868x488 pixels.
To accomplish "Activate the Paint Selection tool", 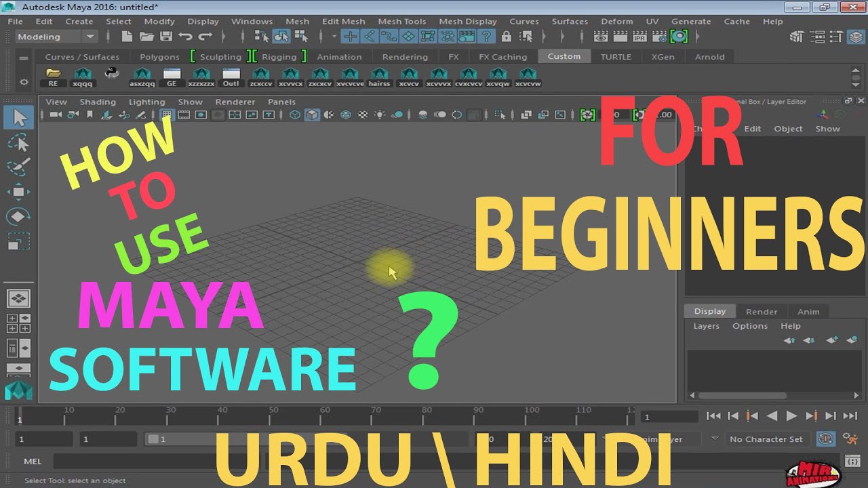I will pos(19,167).
